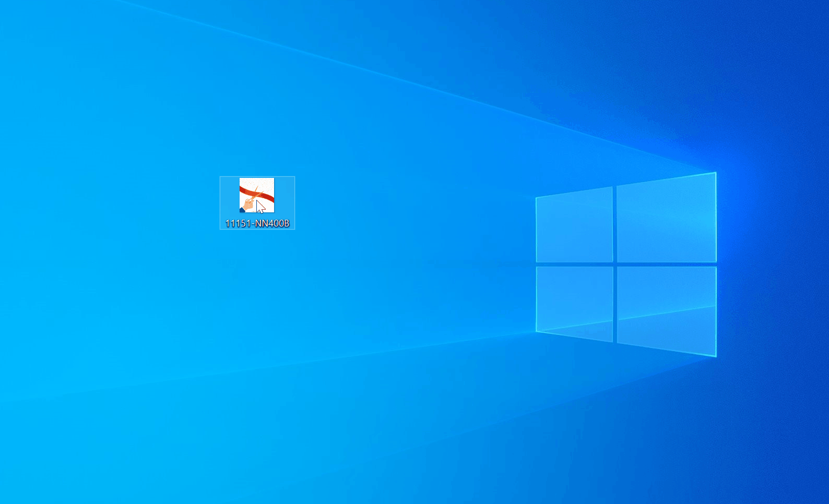Click the 11151-NN400B file name label
The height and width of the screenshot is (504, 829).
(x=257, y=223)
